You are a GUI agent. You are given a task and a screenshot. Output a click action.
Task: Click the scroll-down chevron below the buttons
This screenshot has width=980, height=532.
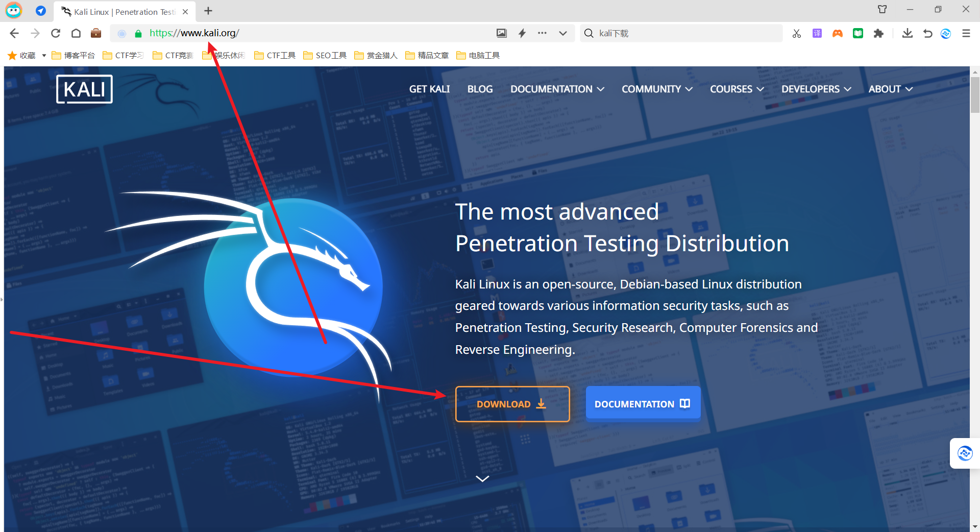coord(482,478)
